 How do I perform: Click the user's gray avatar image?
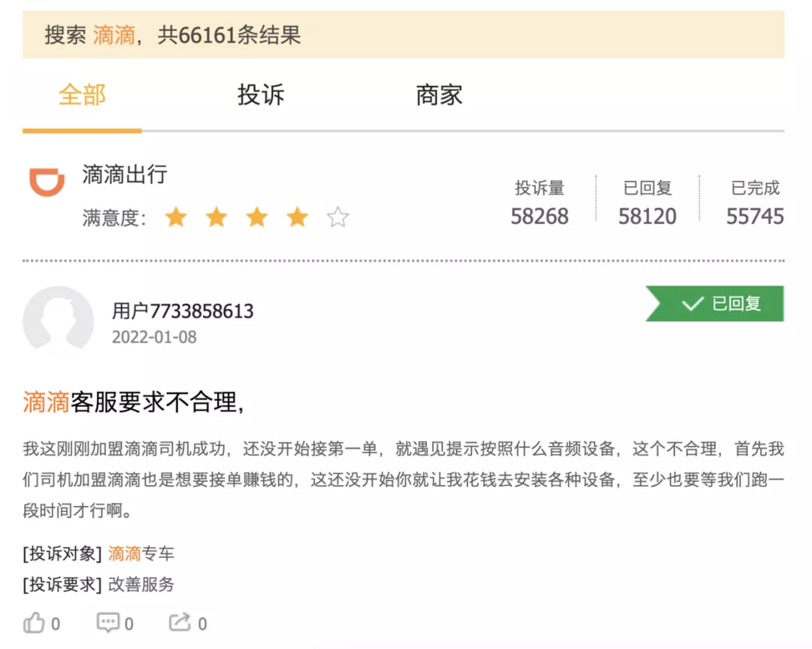tap(58, 320)
